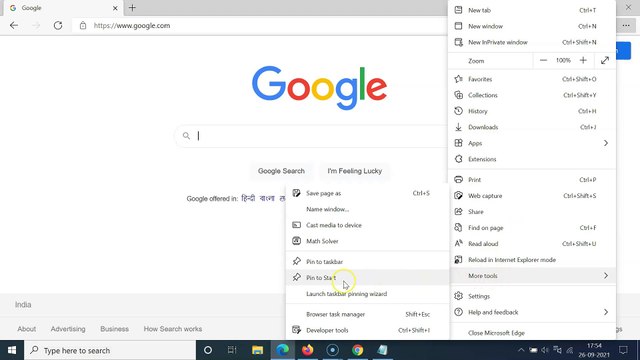640x360 pixels.
Task: Focus the taskbar Type here to search box
Action: (x=110, y=350)
